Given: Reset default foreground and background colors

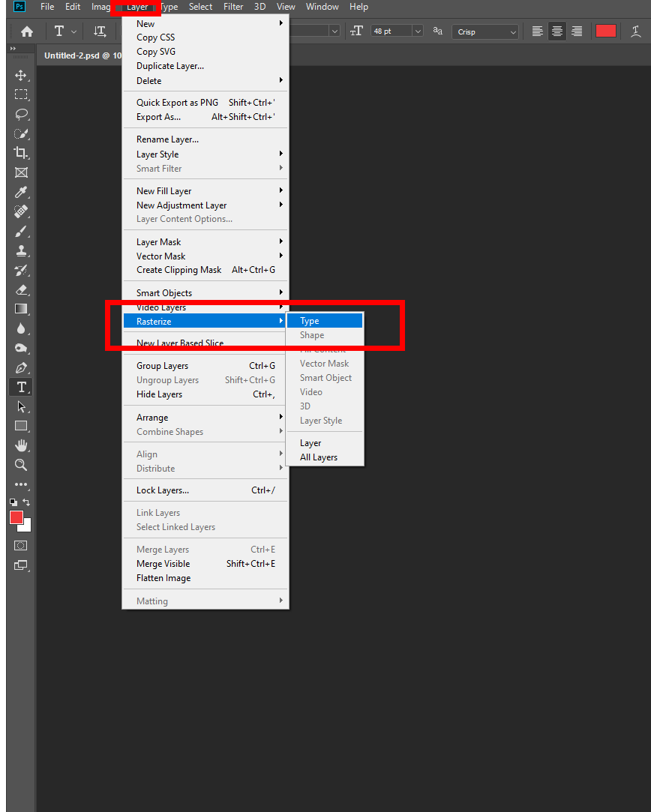Looking at the screenshot, I should (x=13, y=502).
